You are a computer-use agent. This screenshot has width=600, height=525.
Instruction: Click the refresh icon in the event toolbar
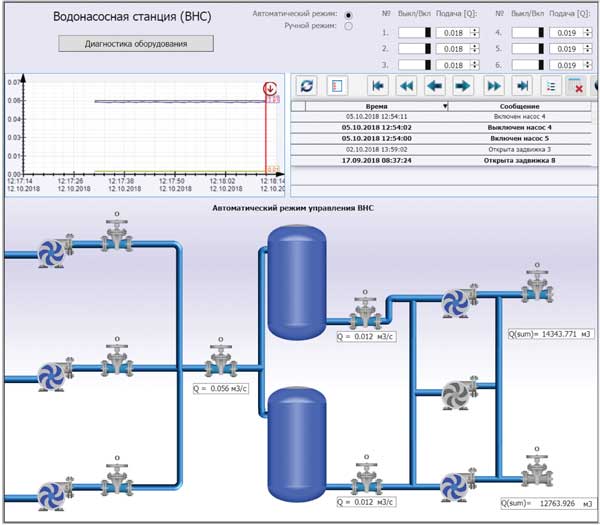[x=307, y=86]
